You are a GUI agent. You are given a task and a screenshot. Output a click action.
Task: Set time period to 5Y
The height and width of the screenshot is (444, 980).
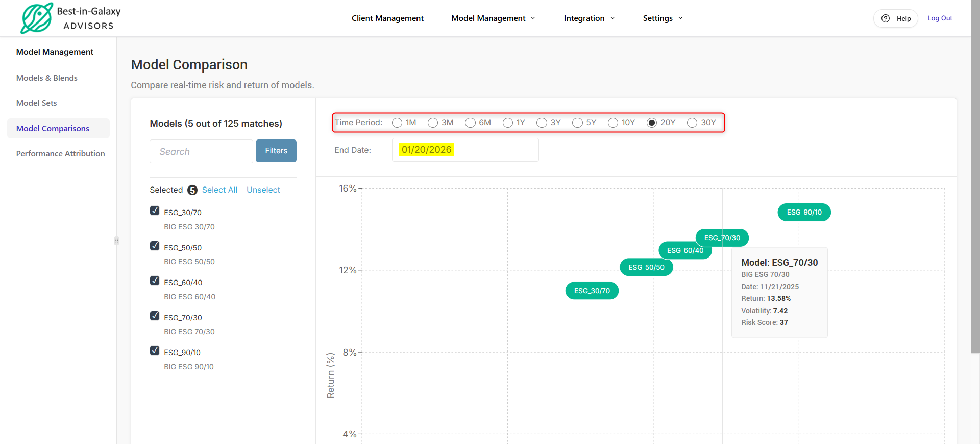[578, 123]
